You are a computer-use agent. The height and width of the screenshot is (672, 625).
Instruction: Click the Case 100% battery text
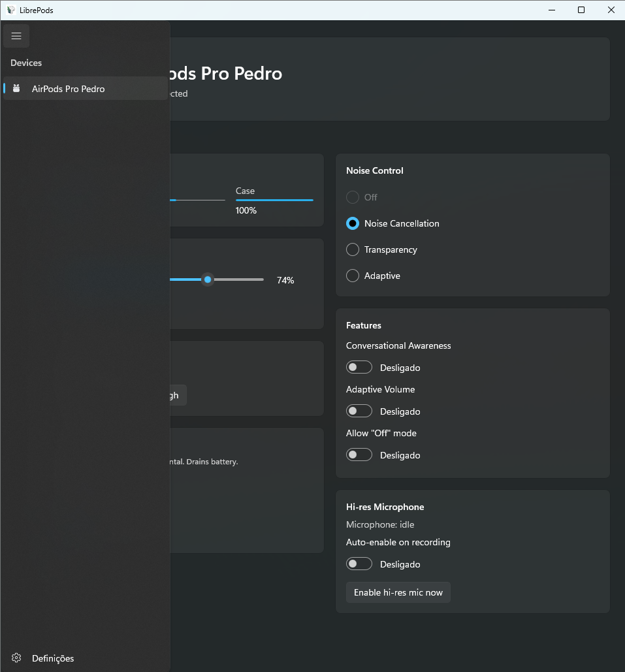pos(246,210)
